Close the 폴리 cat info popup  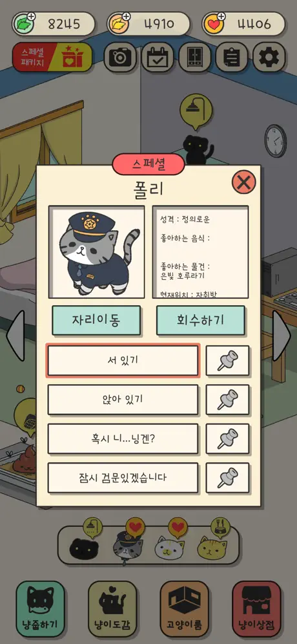point(243,182)
